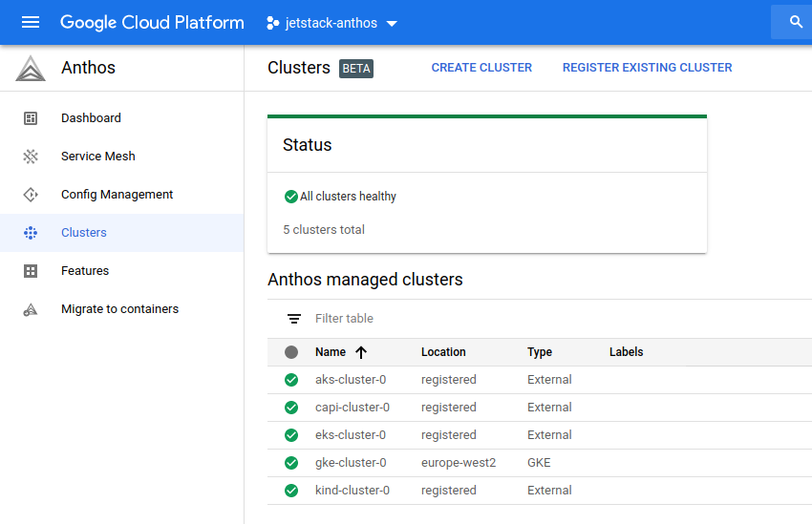Click the status icon for capi-cluster-0
The height and width of the screenshot is (524, 812).
point(291,408)
